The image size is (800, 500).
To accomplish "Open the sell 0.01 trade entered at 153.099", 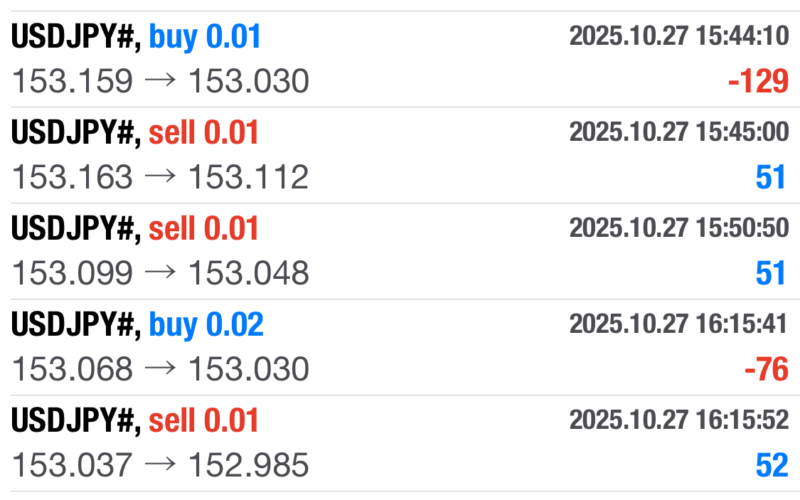I will coord(135,229).
